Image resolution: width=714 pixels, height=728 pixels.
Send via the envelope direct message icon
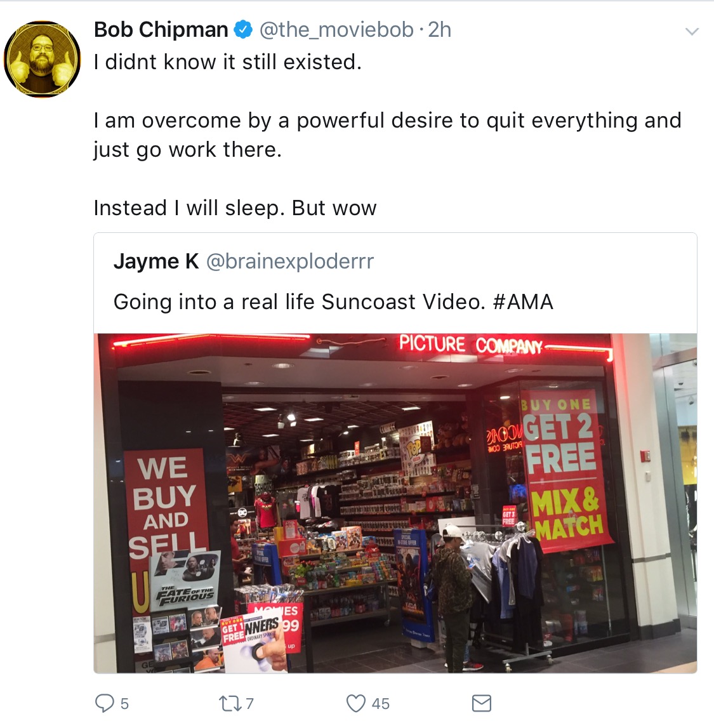point(482,703)
